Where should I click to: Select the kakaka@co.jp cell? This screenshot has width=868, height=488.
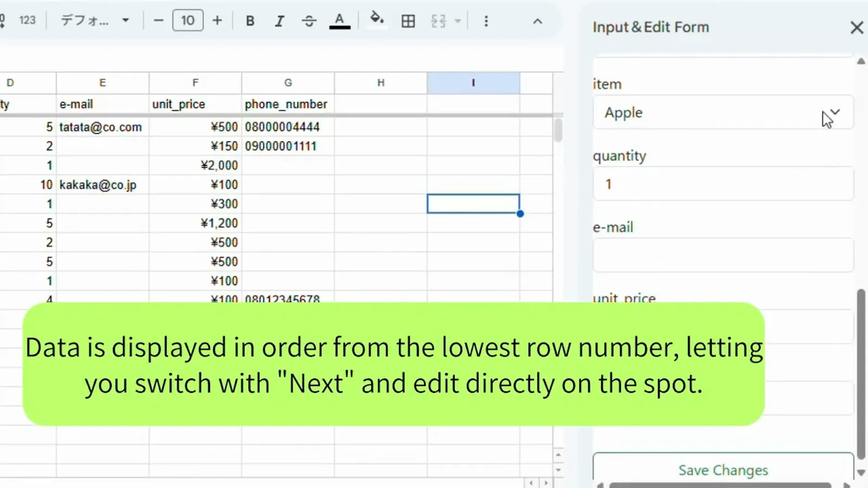coord(103,185)
